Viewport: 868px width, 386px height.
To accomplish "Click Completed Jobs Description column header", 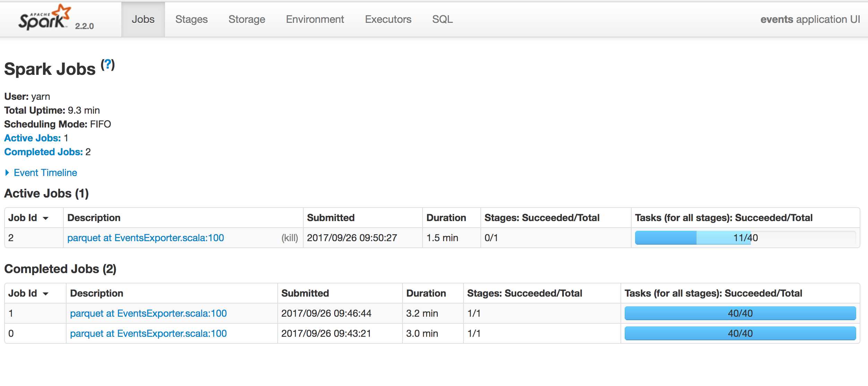I will point(172,293).
